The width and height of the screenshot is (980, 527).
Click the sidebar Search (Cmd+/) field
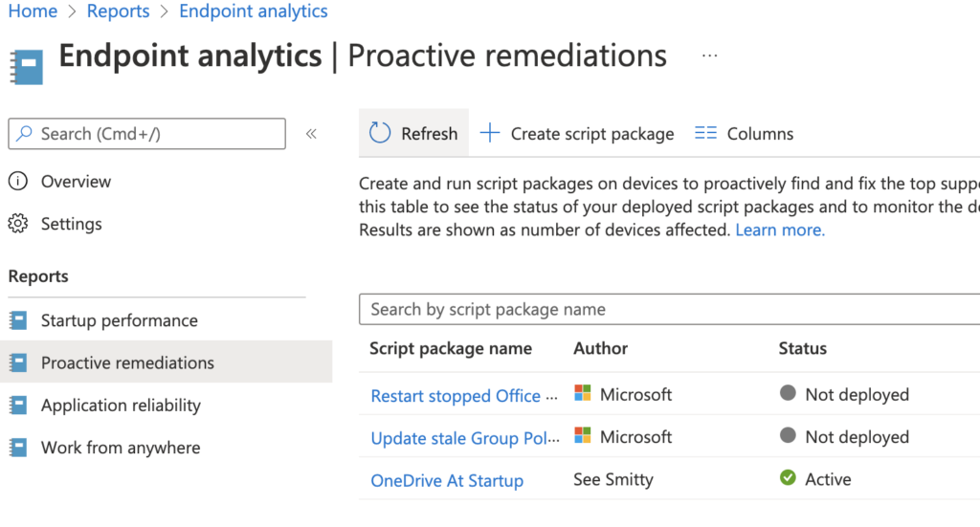click(146, 134)
